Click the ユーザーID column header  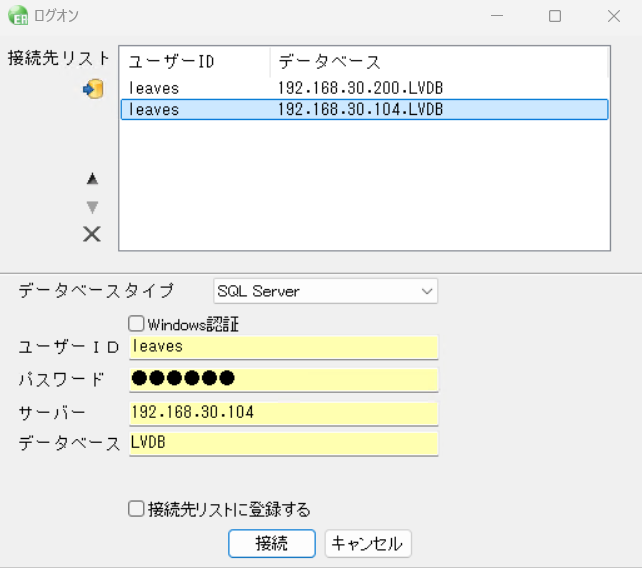(x=194, y=62)
